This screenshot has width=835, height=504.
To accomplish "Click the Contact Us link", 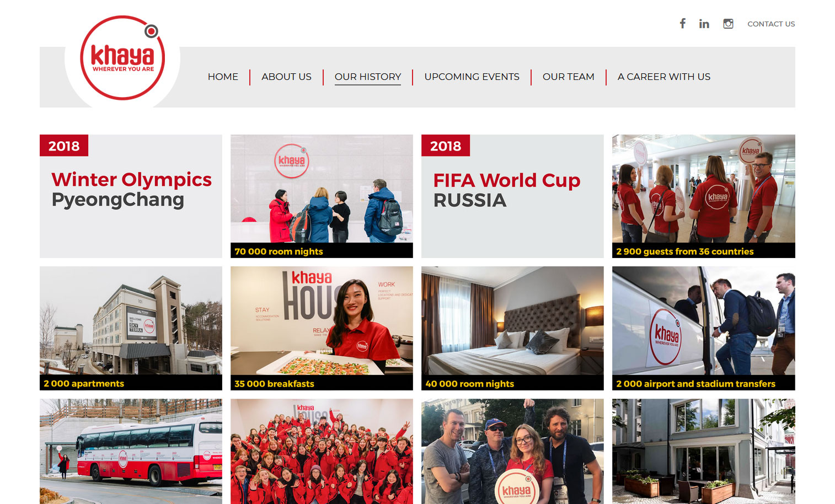I will pos(771,24).
